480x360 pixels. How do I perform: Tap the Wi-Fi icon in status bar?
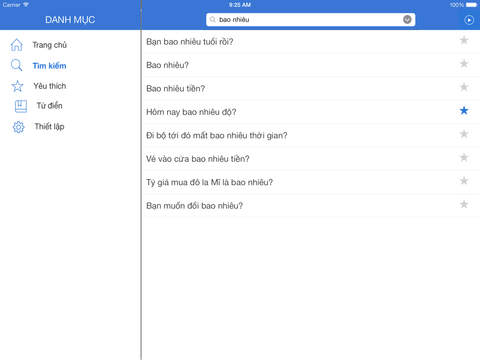pyautogui.click(x=26, y=5)
